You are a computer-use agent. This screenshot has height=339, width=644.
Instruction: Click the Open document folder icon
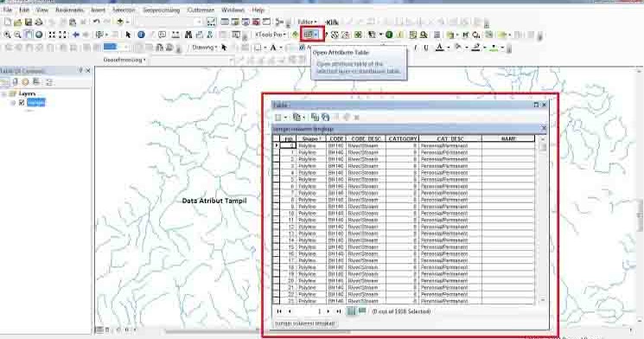[x=17, y=22]
